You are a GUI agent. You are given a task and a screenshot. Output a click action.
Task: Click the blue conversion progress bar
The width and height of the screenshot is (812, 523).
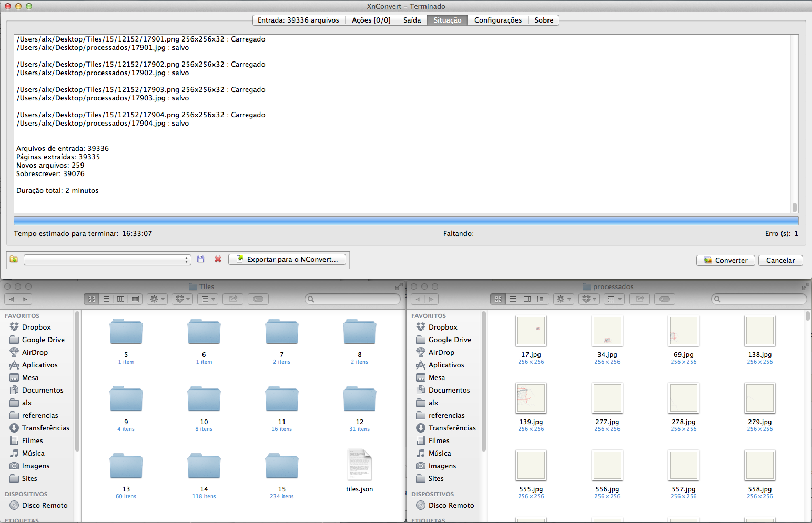tap(405, 220)
